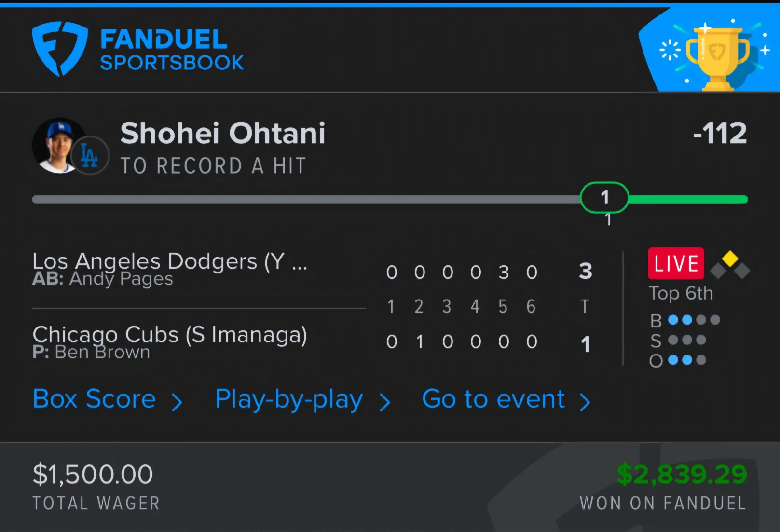Click the LA Dodgers team logo badge
Screen dimensions: 780x532
pyautogui.click(x=90, y=155)
